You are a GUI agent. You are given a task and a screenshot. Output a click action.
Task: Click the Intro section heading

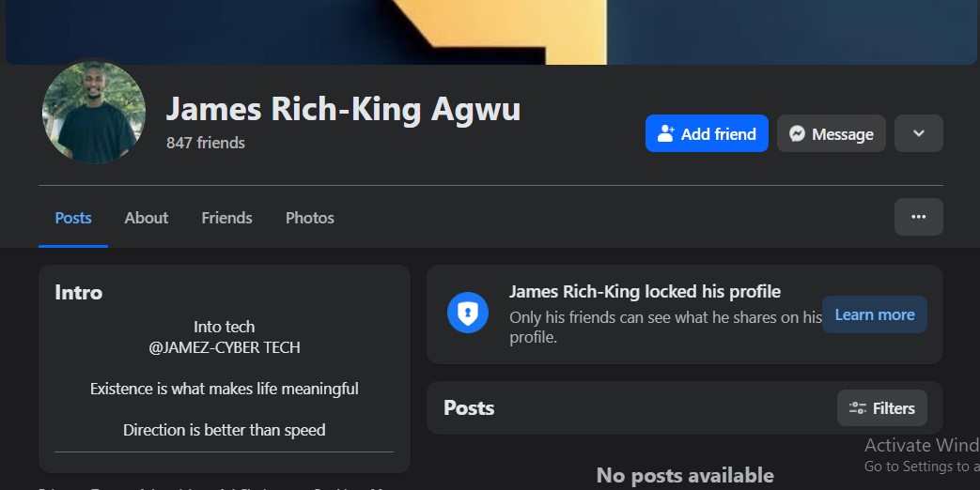point(79,292)
